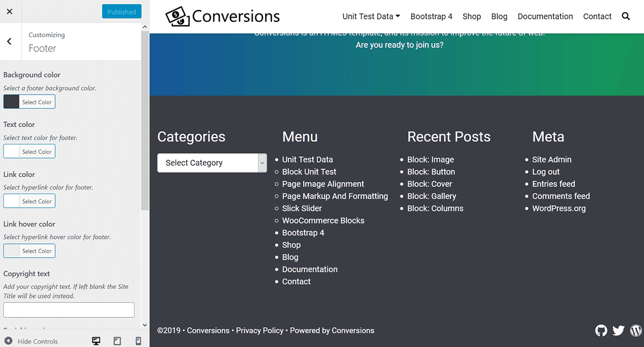Open Blog in the top navigation
Viewport: 644px width, 347px height.
[x=499, y=17]
